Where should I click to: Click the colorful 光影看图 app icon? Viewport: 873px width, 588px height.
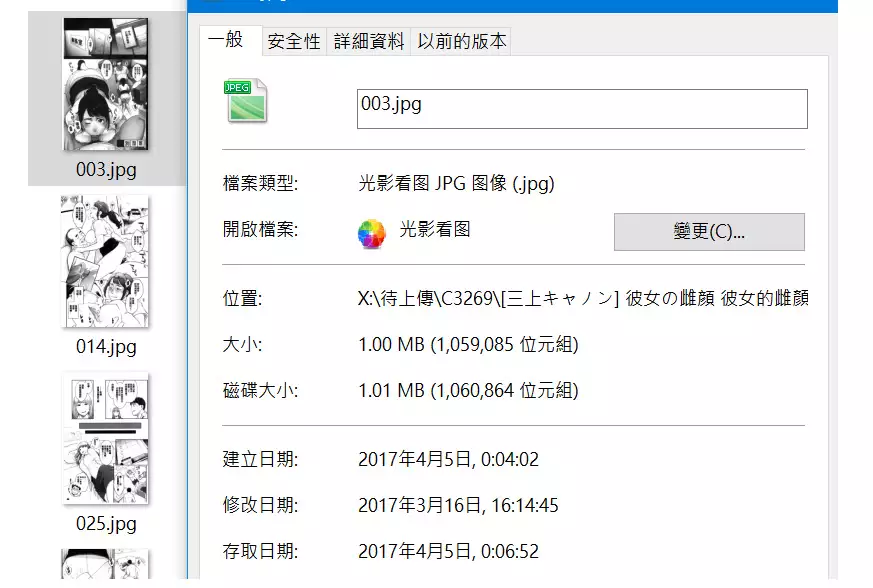click(372, 232)
